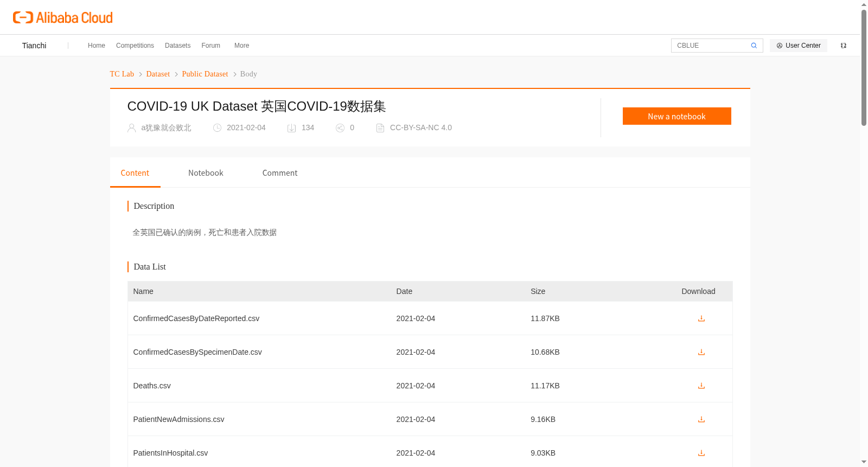Click the search magnifier icon

coord(754,46)
